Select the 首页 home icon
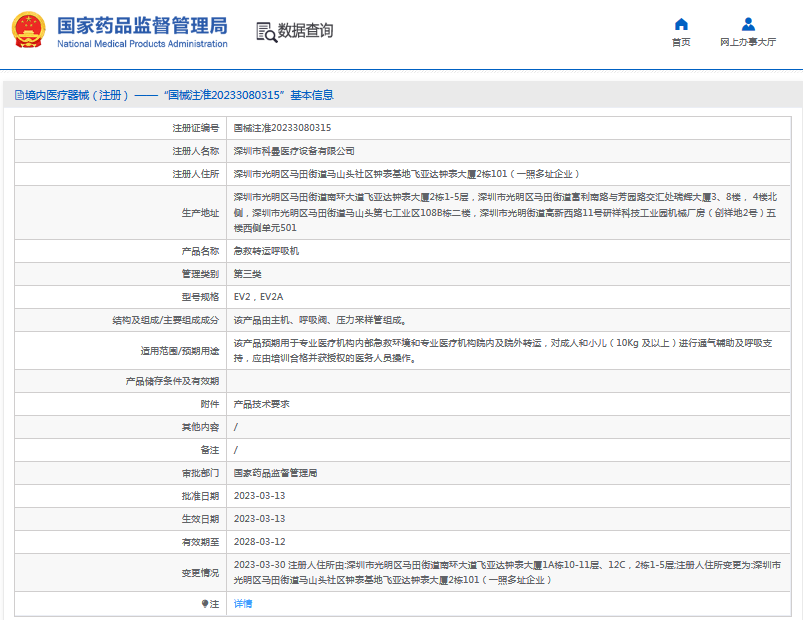Screen dimensions: 803x620 tap(682, 24)
